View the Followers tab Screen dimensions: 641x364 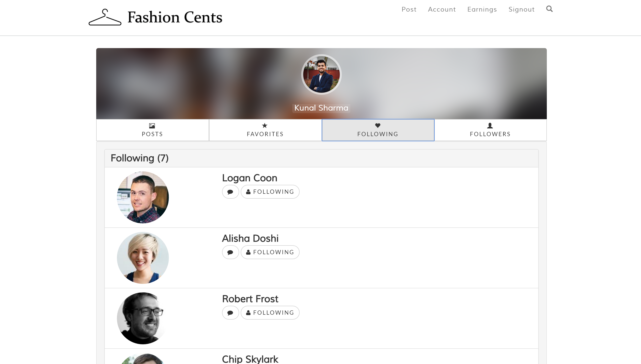pos(490,130)
